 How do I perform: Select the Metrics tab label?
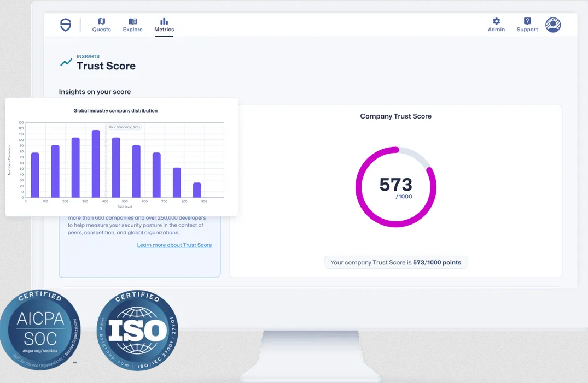[164, 30]
